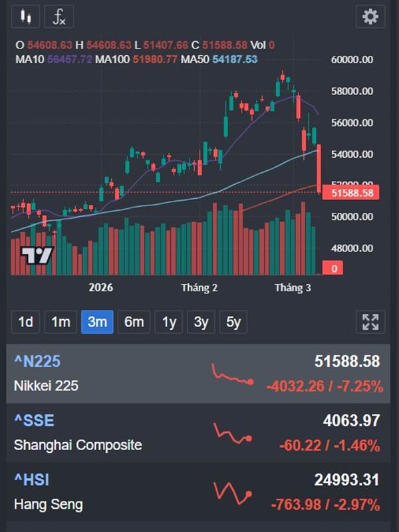The height and width of the screenshot is (532, 399).
Task: Click the TradingView logo on chart
Action: 37,255
